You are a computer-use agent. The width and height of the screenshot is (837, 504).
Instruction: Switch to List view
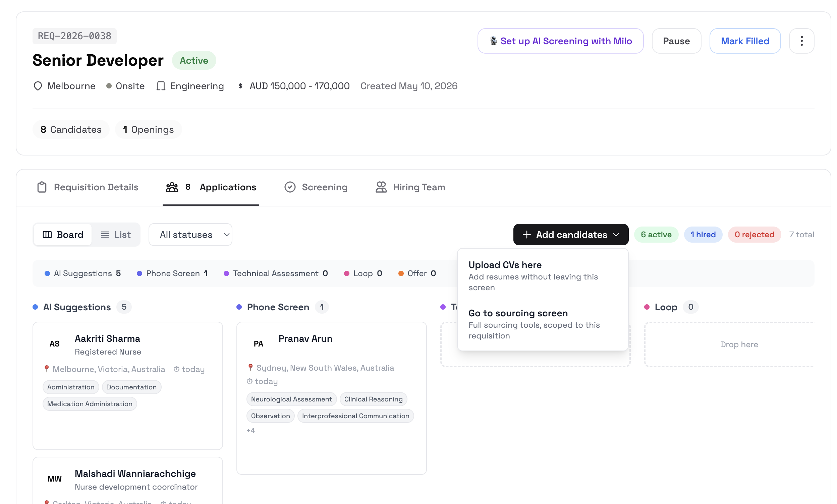116,235
